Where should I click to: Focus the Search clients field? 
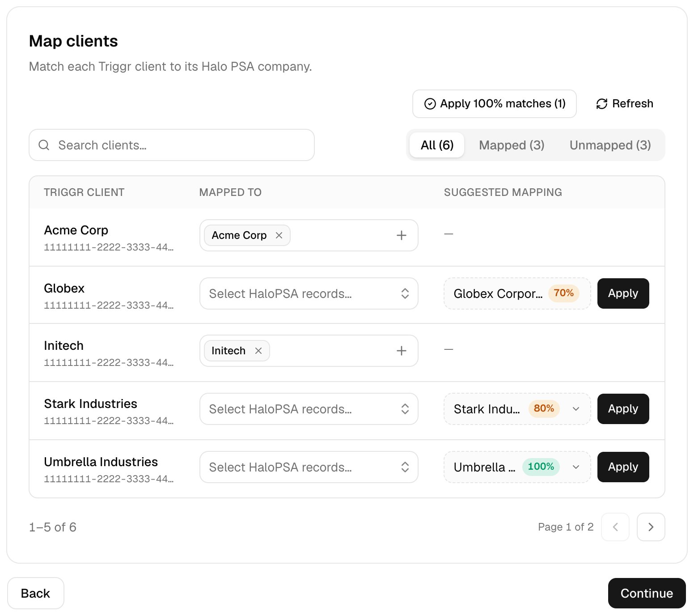click(172, 145)
